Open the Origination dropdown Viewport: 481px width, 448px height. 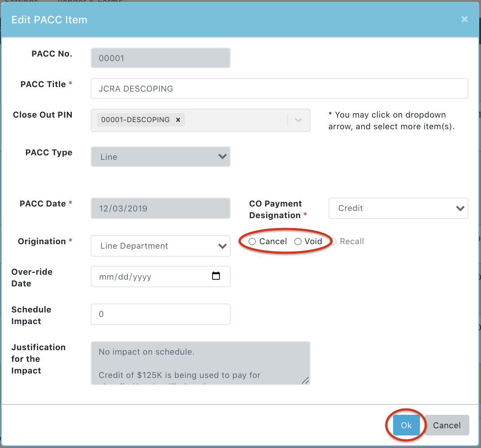click(x=161, y=246)
